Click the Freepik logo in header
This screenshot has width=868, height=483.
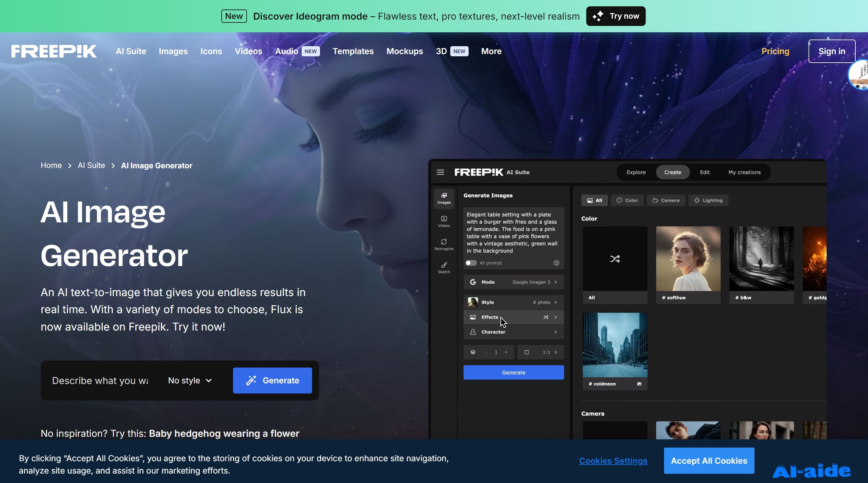tap(54, 51)
